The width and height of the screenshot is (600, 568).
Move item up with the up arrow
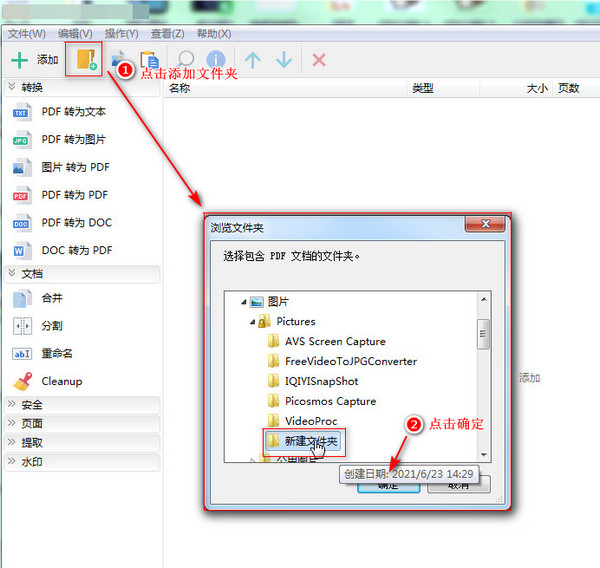253,60
